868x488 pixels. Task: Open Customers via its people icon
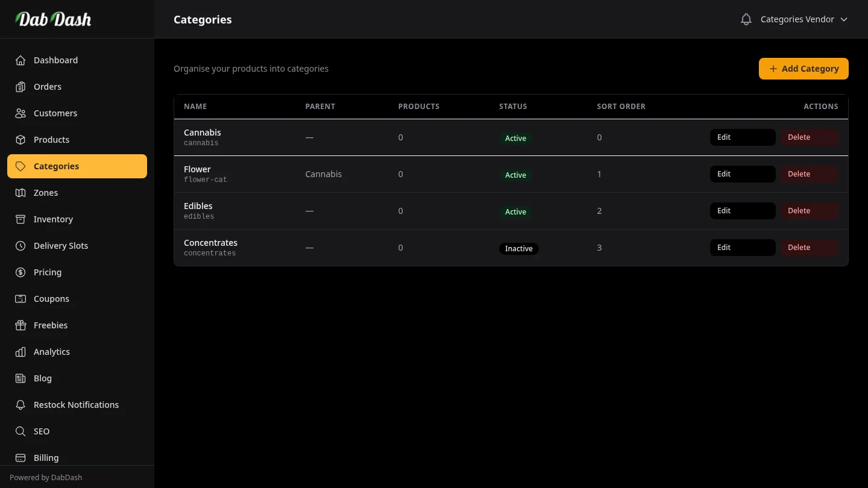[x=20, y=113]
